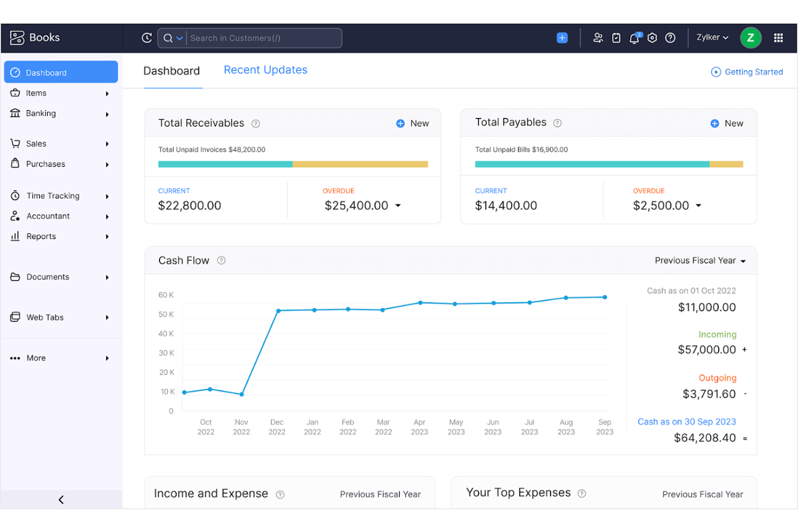Change the Cash Flow fiscal year period
798x532 pixels.
[699, 260]
